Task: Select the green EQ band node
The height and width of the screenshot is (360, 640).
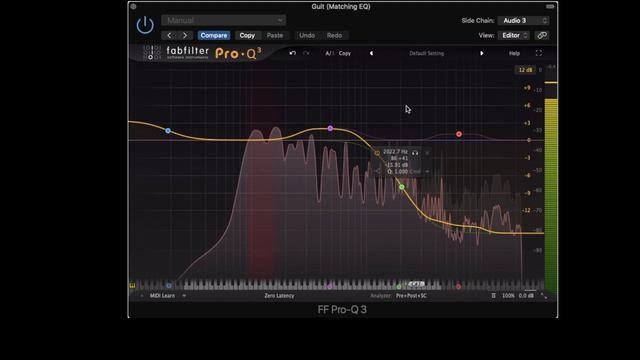Action: 402,187
